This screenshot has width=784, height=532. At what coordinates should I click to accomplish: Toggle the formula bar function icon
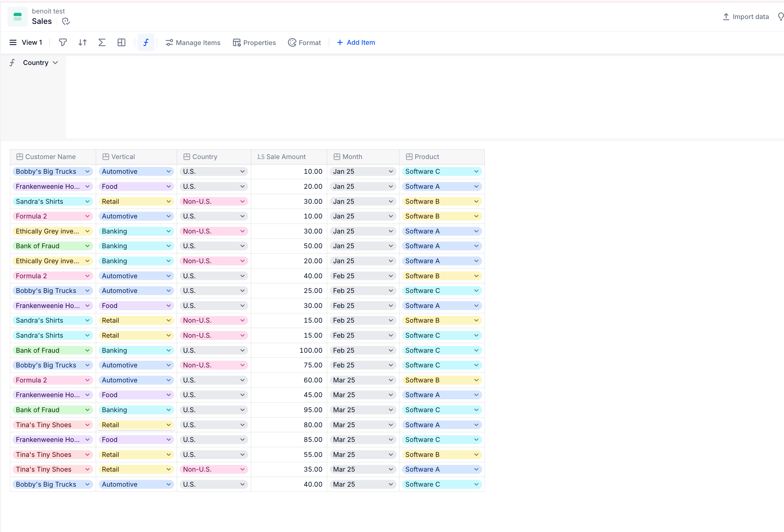coord(146,43)
